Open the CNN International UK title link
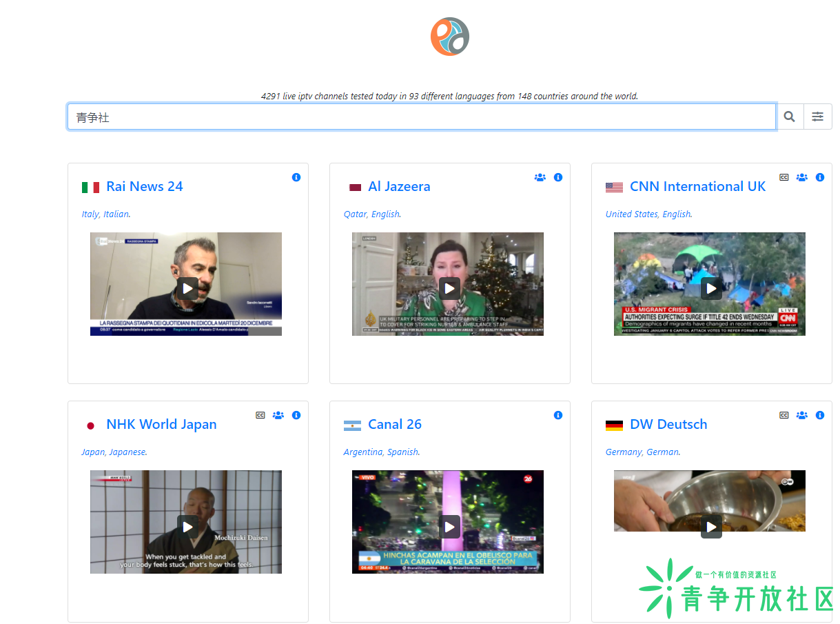 697,186
